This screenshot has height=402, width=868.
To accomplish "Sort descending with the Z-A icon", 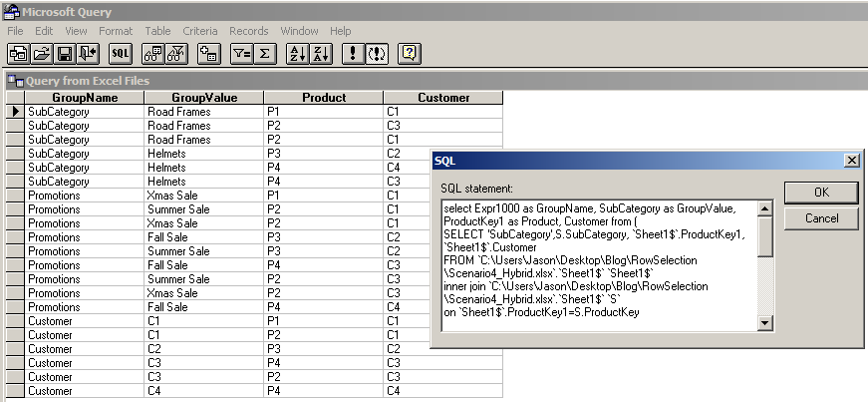I will tap(320, 53).
